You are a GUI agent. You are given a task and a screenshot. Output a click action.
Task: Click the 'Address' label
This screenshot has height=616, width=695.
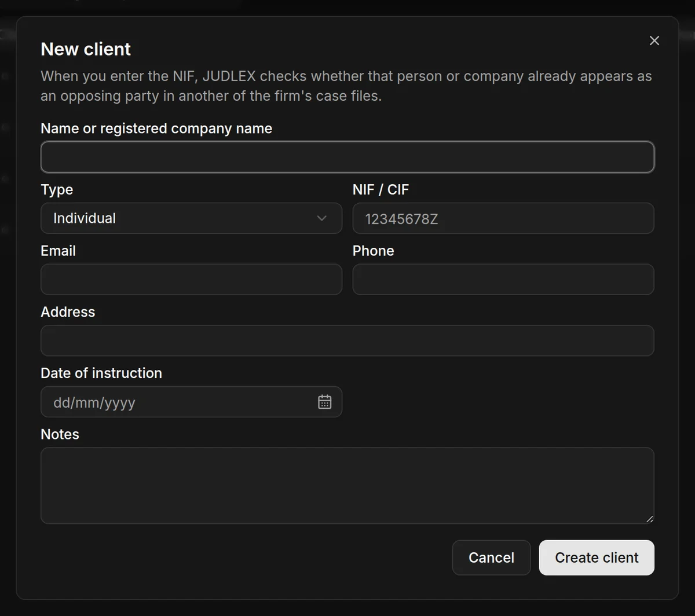[x=68, y=311]
